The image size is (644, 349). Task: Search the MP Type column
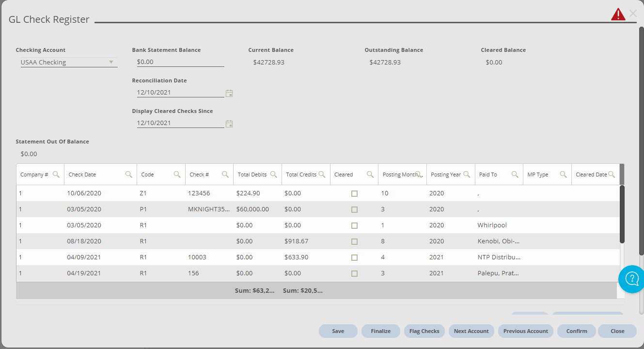click(563, 174)
